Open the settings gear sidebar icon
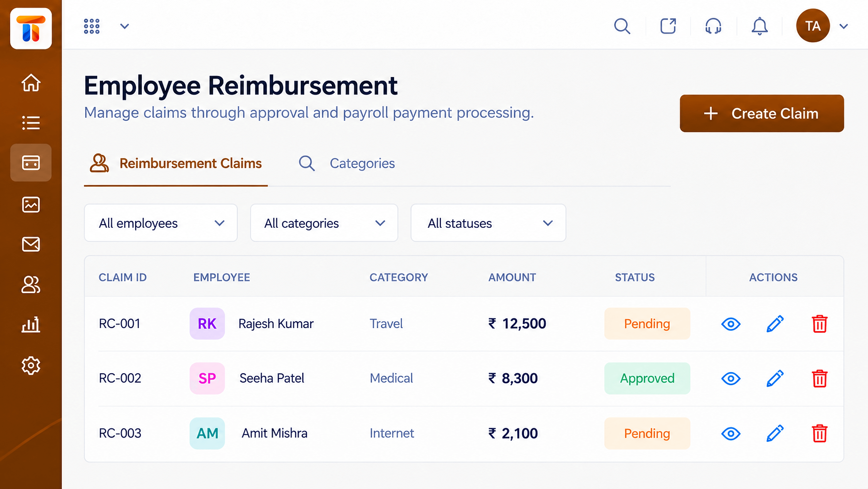This screenshot has height=489, width=868. (31, 366)
